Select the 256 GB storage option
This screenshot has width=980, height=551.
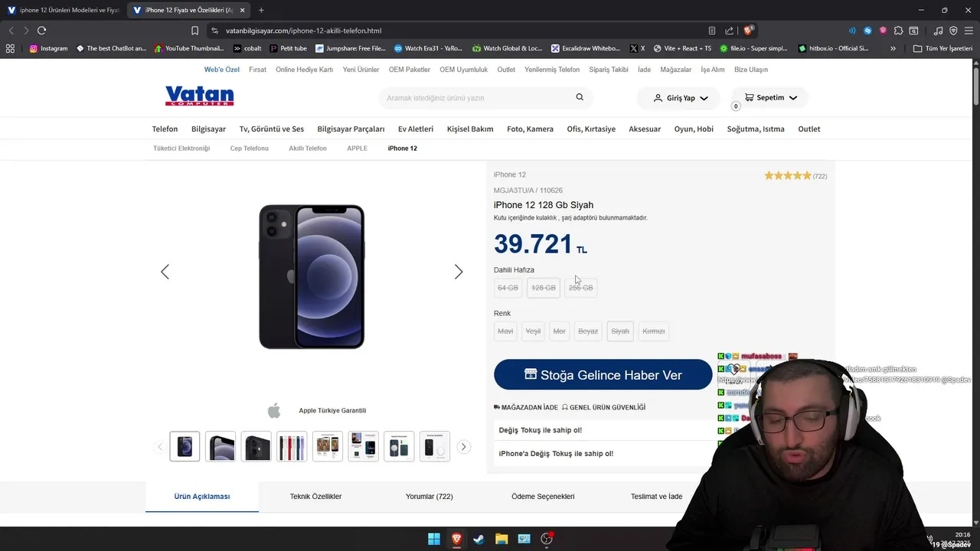(580, 288)
